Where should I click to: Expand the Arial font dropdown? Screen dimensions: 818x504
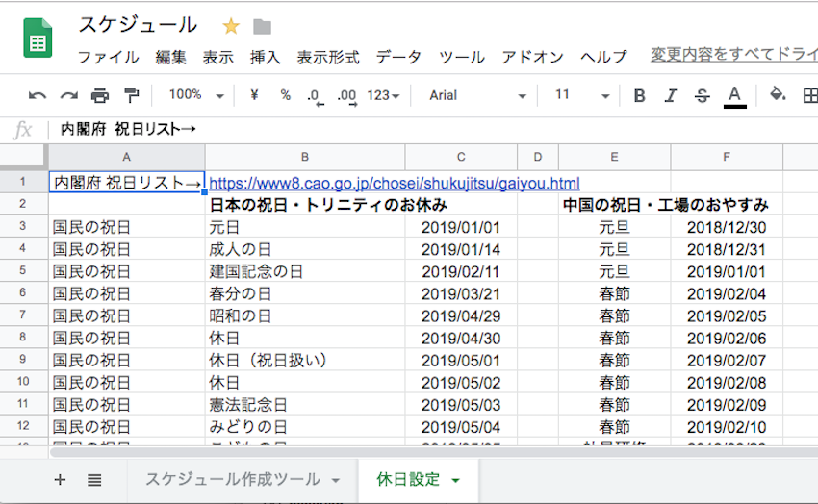[x=477, y=95]
